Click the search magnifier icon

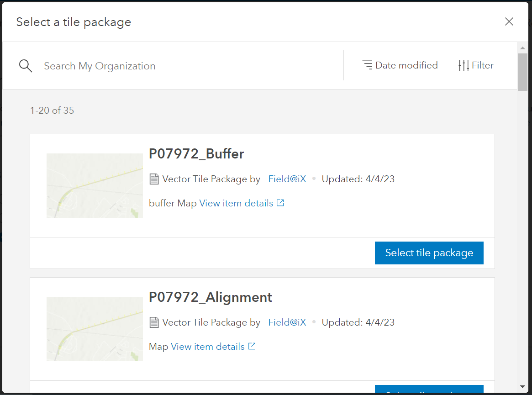pyautogui.click(x=26, y=65)
